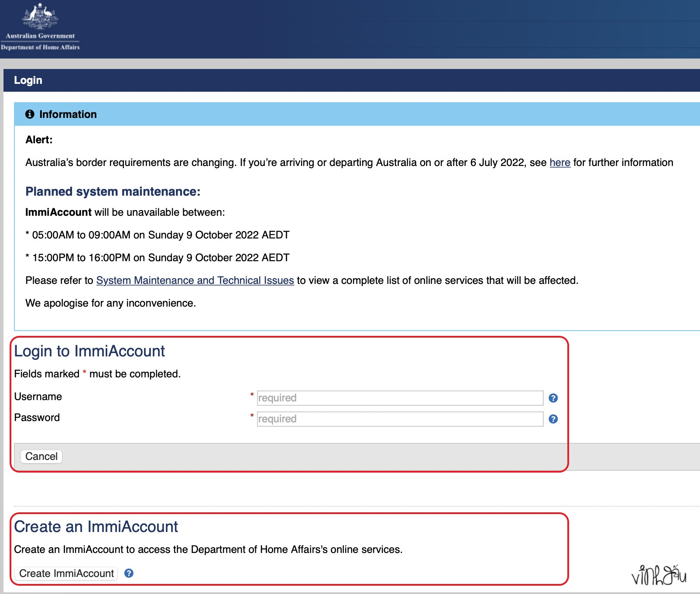
Task: Click the 'Login' page title bar text
Action: click(x=28, y=80)
